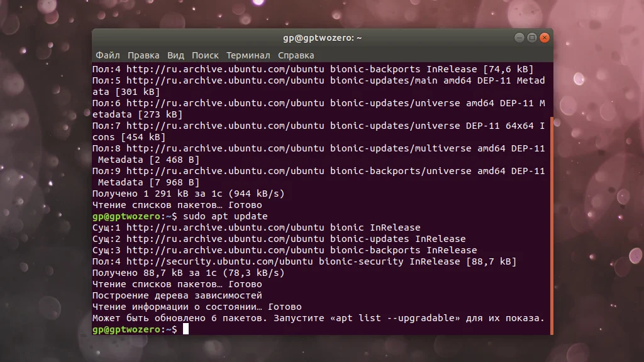Click the Пол:4 bionic-backports InRelease [74,6 kB] line
This screenshot has width=644, height=362.
pos(313,69)
